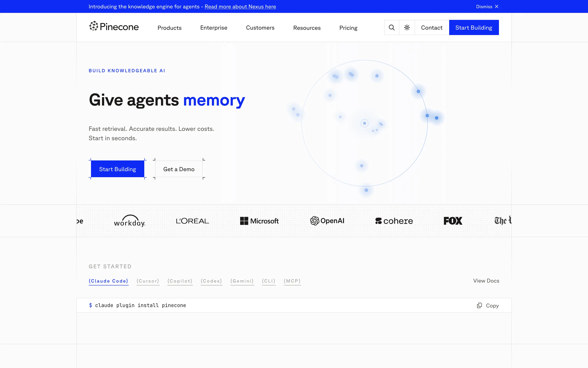This screenshot has height=368, width=588.
Task: Switch to the {MCP} tab
Action: point(292,281)
